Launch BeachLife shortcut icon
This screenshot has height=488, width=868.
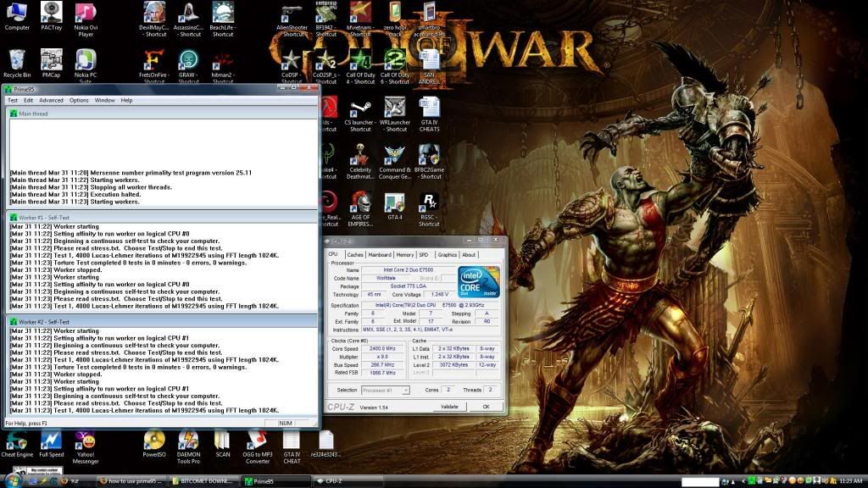tap(223, 19)
